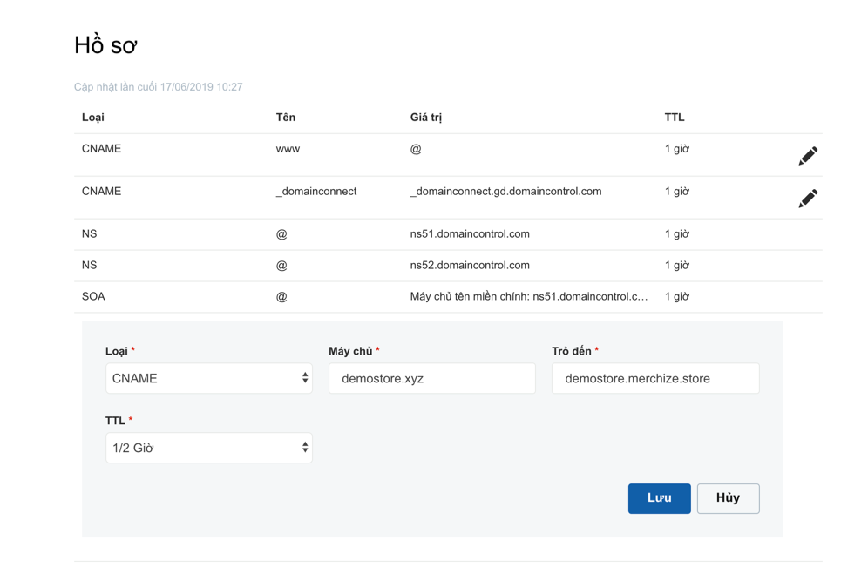Click the SOA truncated value text

pos(529,296)
